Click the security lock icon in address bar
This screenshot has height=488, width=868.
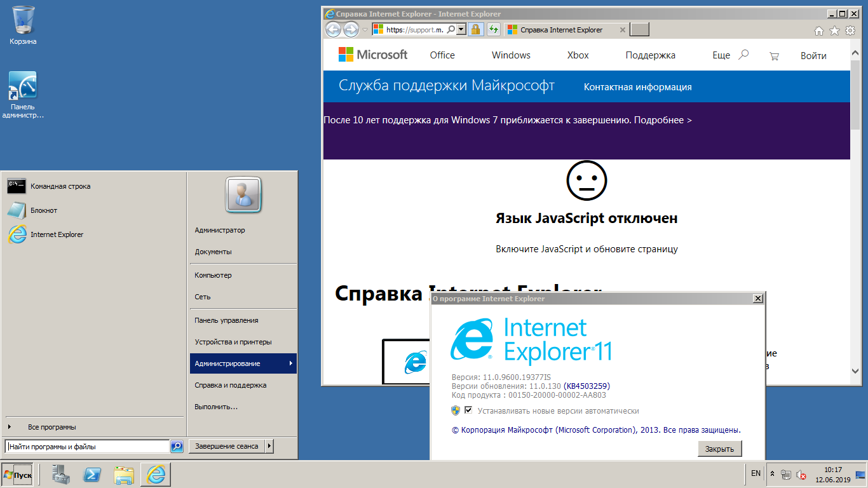(x=476, y=29)
